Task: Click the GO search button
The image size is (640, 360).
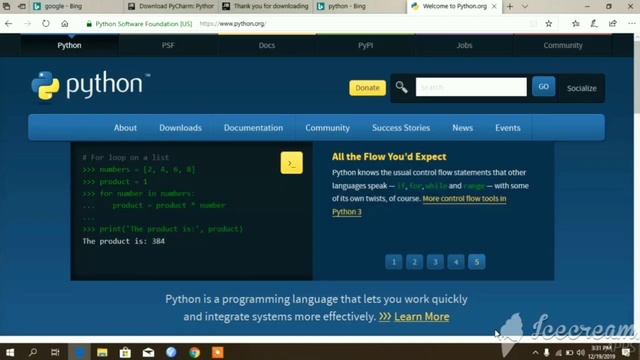Action: tap(543, 87)
